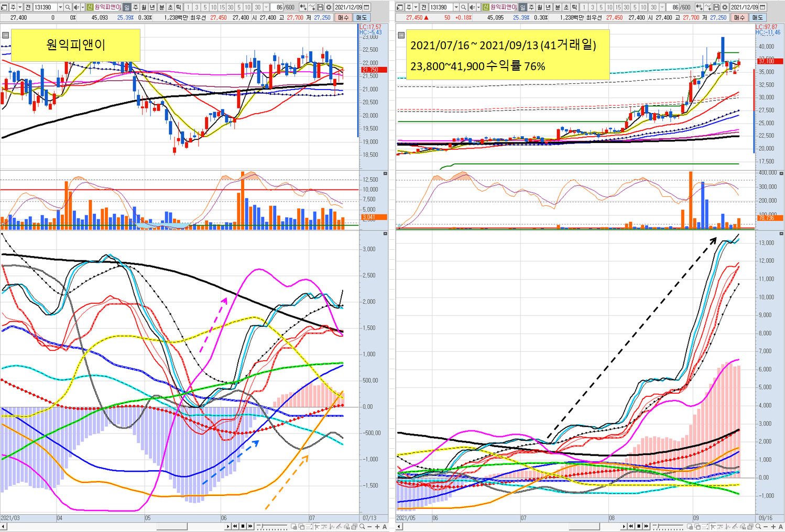Open calendar picker in left chart toolbar
The width and height of the screenshot is (785, 532).
pyautogui.click(x=366, y=7)
